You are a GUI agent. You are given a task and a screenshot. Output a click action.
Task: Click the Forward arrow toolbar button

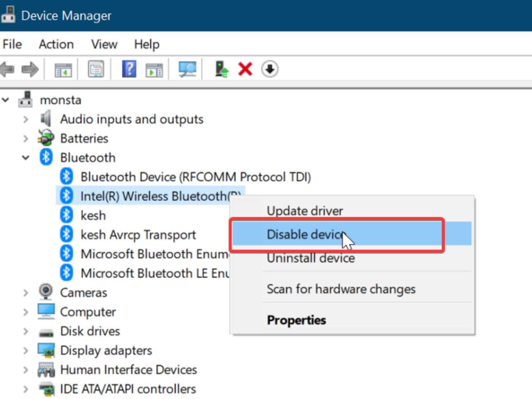[x=30, y=69]
